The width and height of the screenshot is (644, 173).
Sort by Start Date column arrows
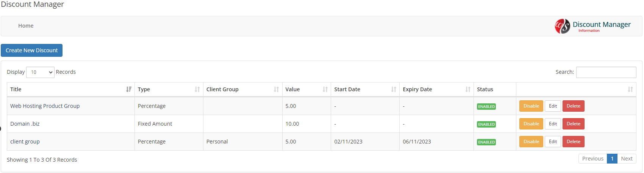(x=394, y=89)
